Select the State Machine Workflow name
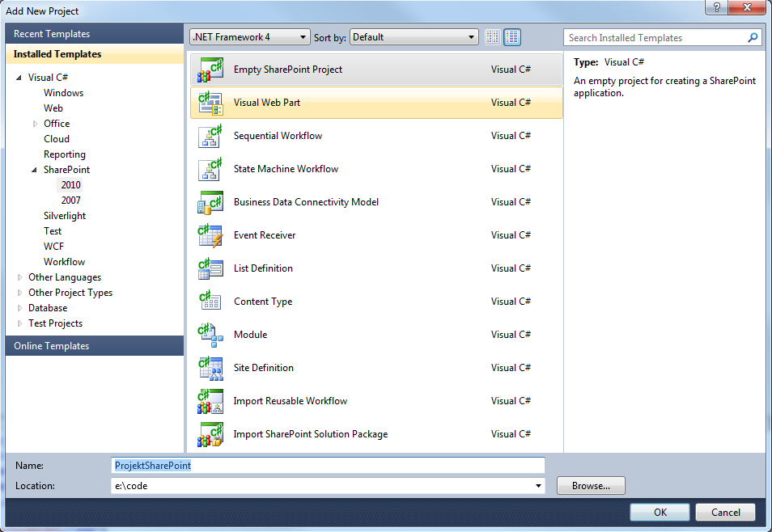 tap(286, 169)
